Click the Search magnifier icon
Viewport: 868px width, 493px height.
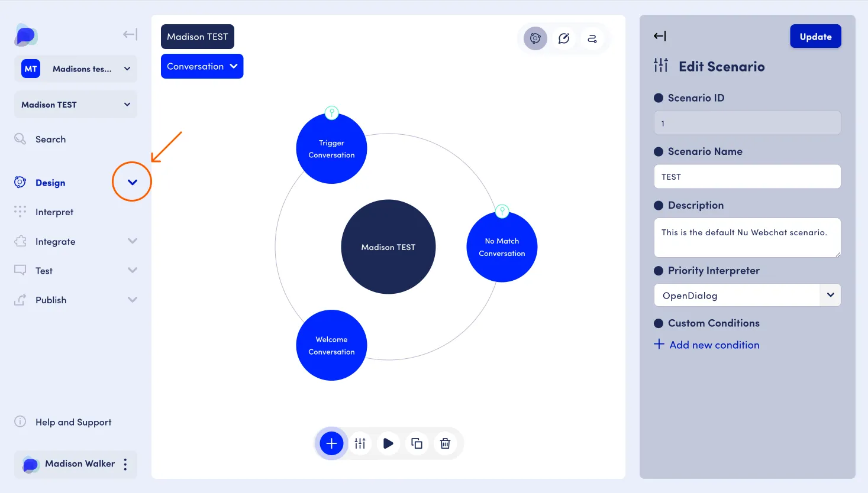coord(20,139)
